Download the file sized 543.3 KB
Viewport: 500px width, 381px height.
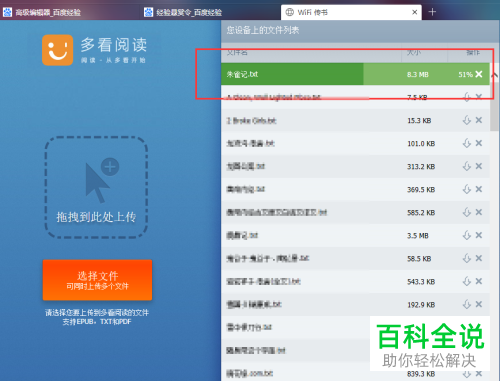click(x=467, y=281)
